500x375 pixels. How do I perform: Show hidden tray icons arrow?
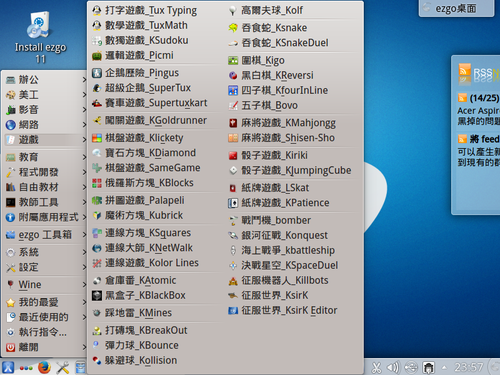tap(444, 368)
